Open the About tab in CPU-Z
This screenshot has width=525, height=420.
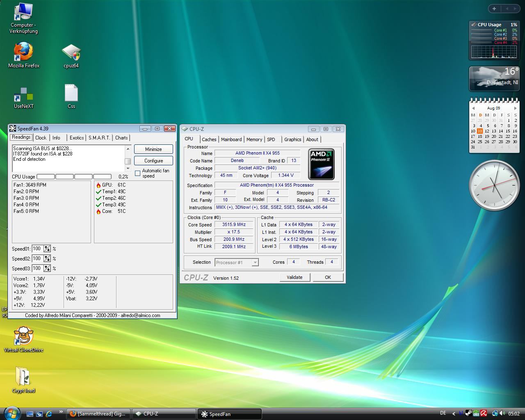(312, 139)
